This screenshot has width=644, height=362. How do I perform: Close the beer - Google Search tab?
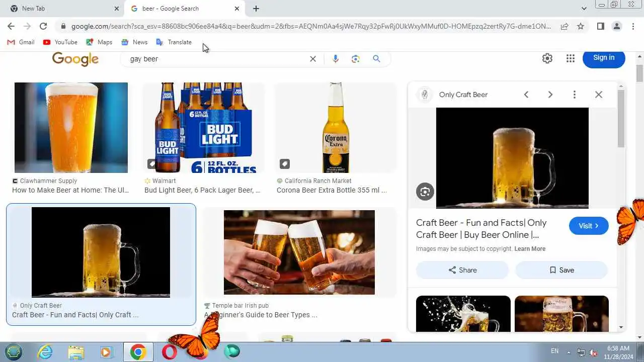pyautogui.click(x=237, y=9)
